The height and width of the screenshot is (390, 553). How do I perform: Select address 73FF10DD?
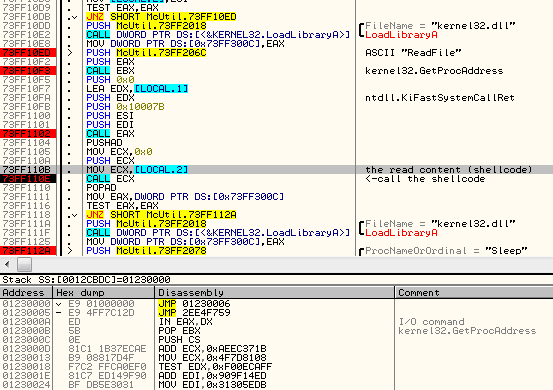[x=26, y=26]
